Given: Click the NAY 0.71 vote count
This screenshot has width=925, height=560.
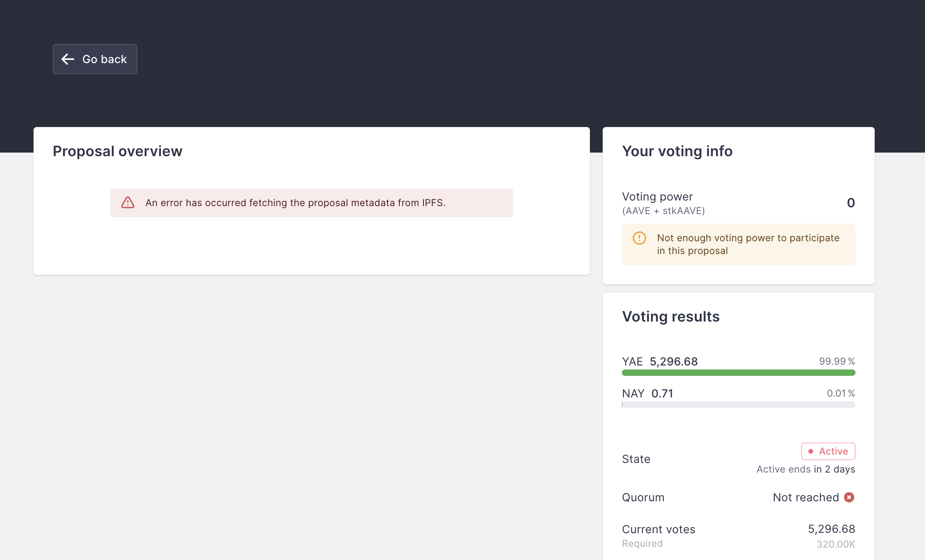Looking at the screenshot, I should 662,393.
